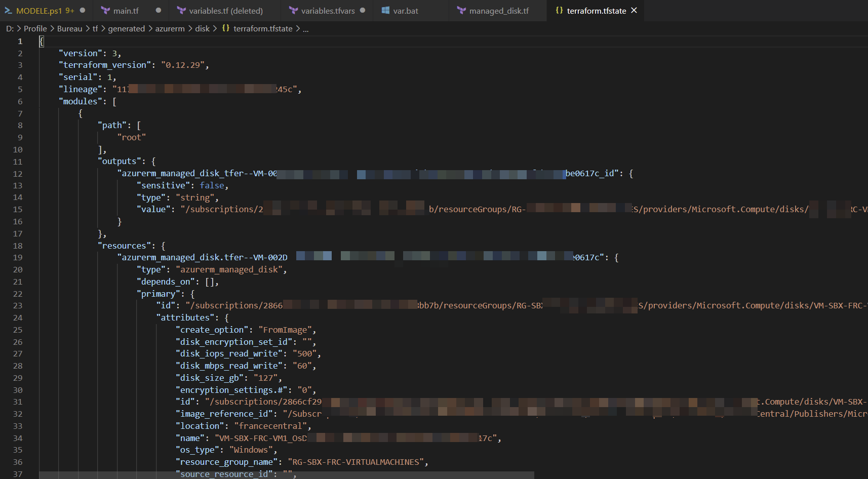The width and height of the screenshot is (868, 479).
Task: Open the generated breadcrumb folder
Action: [x=126, y=29]
